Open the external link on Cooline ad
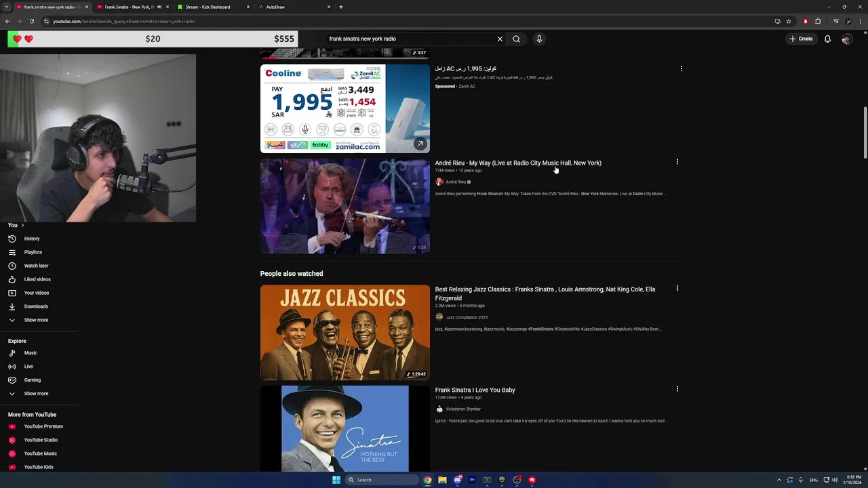868x488 pixels. pyautogui.click(x=420, y=144)
